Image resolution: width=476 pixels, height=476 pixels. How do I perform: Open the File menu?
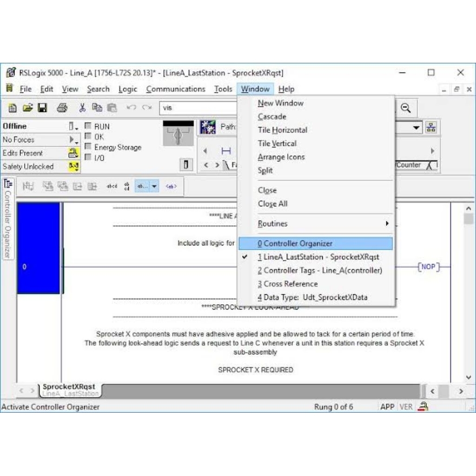point(26,89)
